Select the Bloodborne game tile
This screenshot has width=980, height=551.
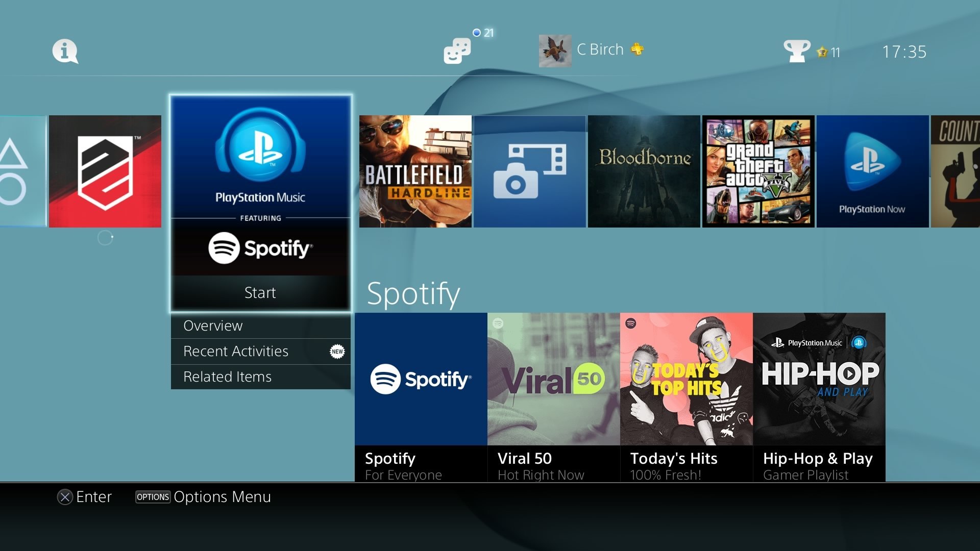click(644, 171)
